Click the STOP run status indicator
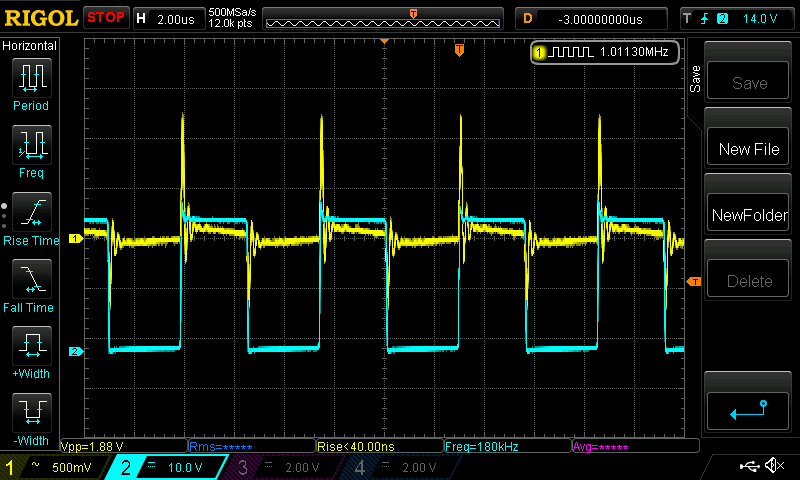The image size is (800, 480). pyautogui.click(x=105, y=17)
